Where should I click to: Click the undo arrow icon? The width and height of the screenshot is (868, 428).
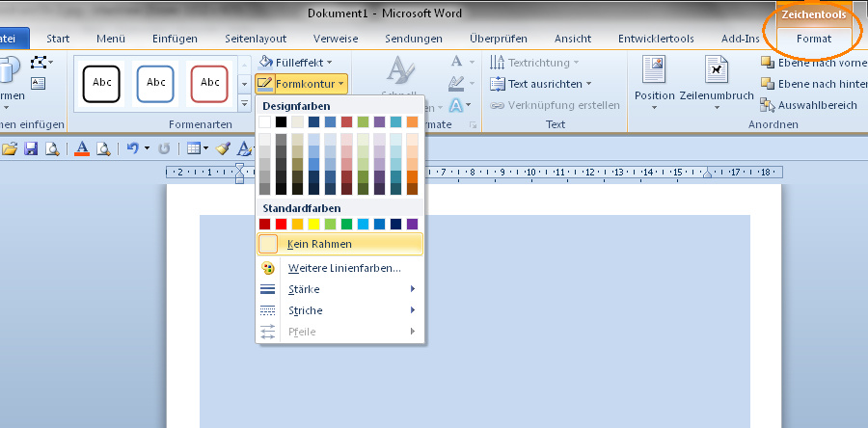pos(132,148)
